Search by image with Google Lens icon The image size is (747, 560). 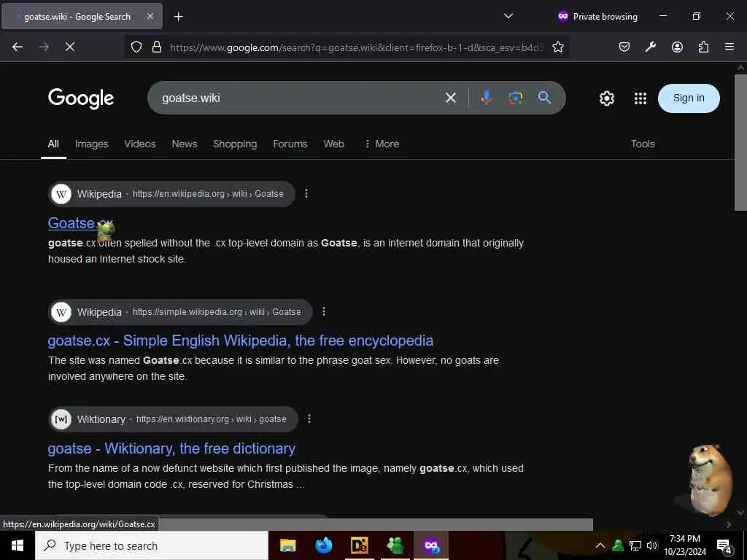[x=516, y=98]
